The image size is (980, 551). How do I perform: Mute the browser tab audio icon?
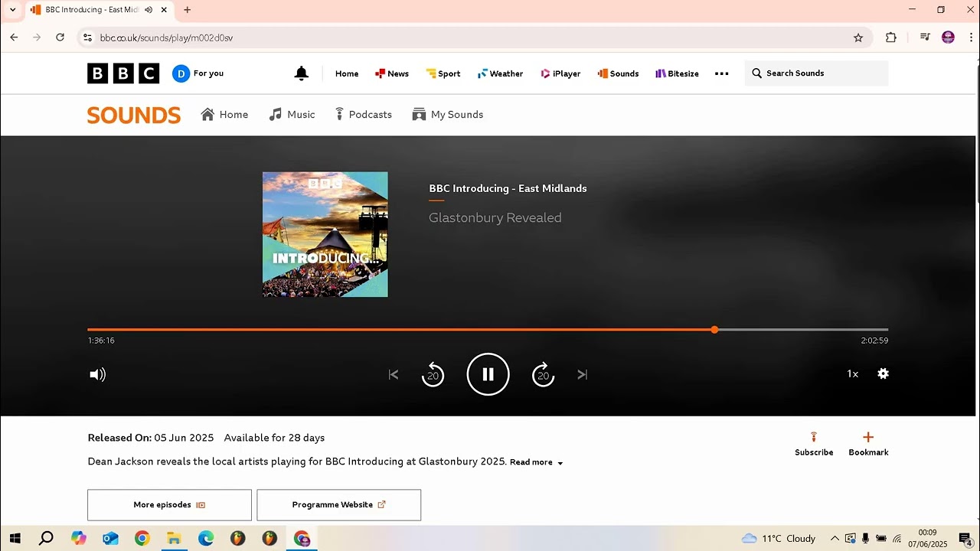tap(149, 10)
